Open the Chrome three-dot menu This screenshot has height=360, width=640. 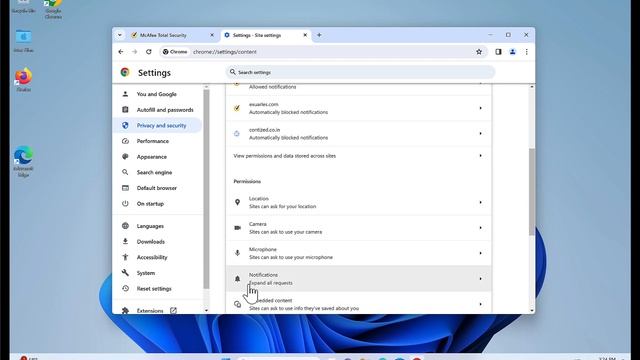527,52
